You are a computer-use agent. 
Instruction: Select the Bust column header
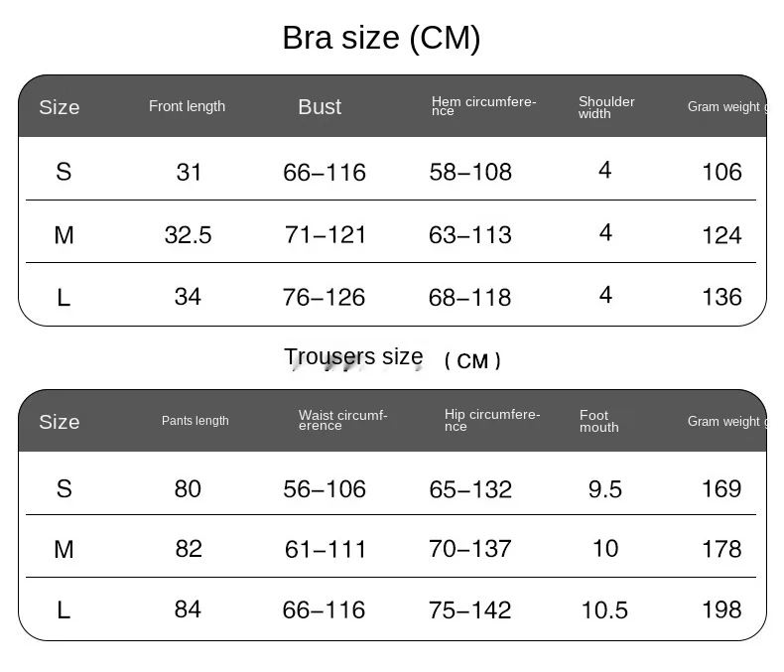(320, 107)
